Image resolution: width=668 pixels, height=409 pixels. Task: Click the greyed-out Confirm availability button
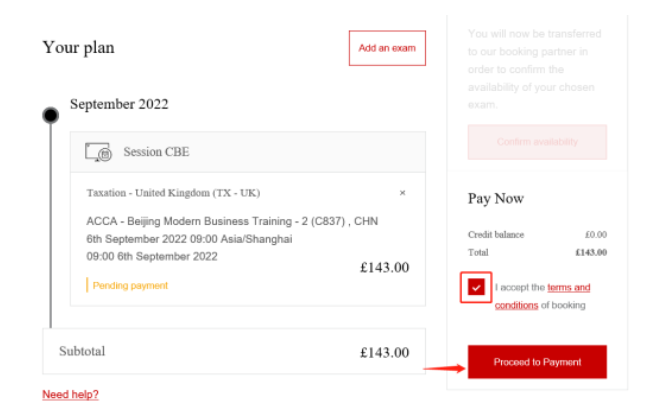[537, 142]
